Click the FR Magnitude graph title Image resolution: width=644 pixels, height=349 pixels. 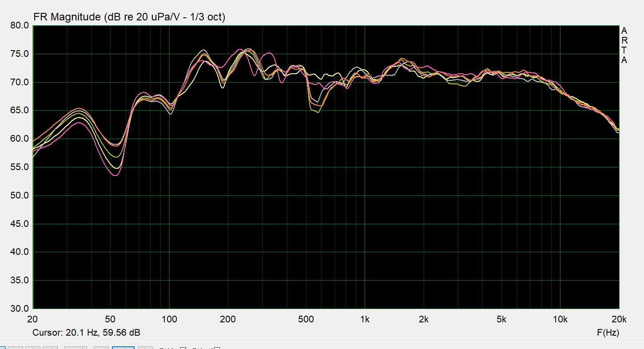(129, 17)
